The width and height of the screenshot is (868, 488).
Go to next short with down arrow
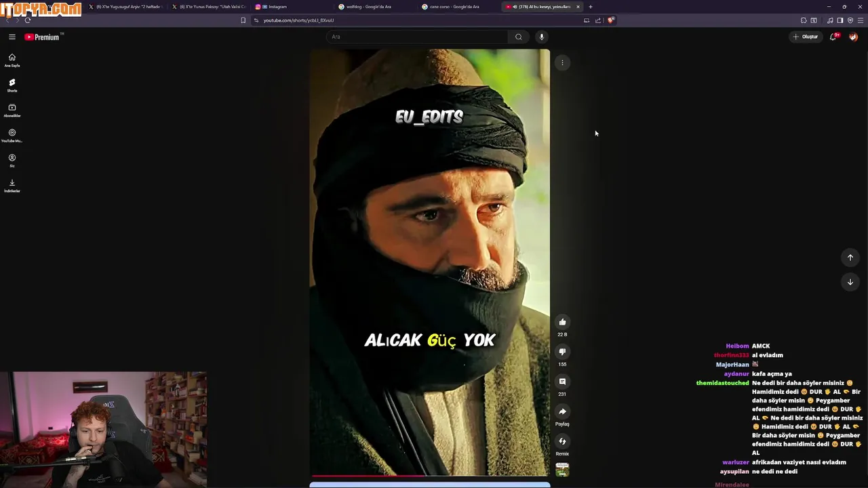[850, 282]
